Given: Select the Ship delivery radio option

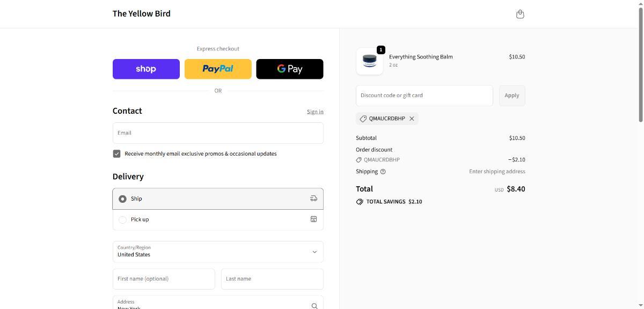Looking at the screenshot, I should pos(122,199).
